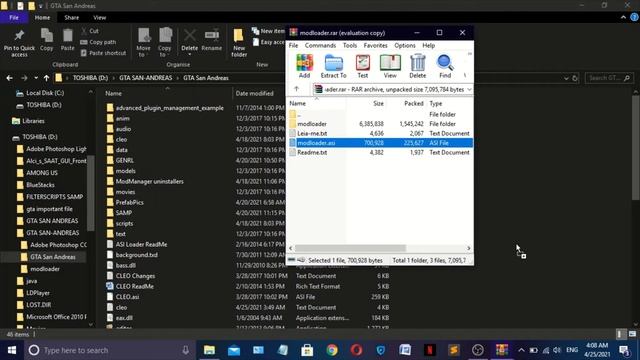Click the WinRAR Add toolbar icon
This screenshot has width=640, height=360.
point(304,66)
